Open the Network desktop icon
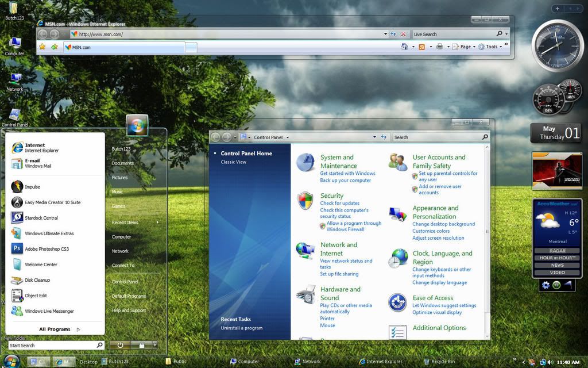This screenshot has height=368, width=588. [14, 82]
